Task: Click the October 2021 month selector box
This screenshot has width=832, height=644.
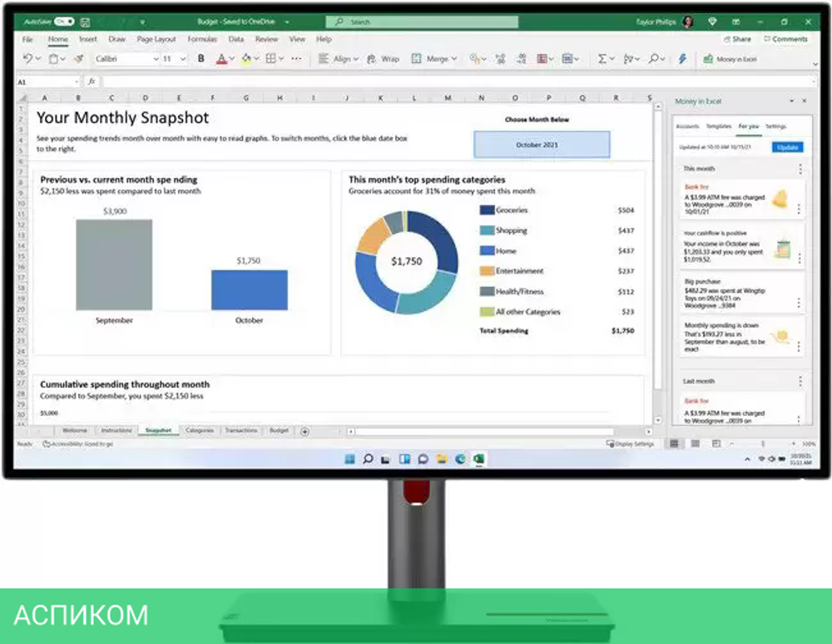Action: tap(542, 144)
